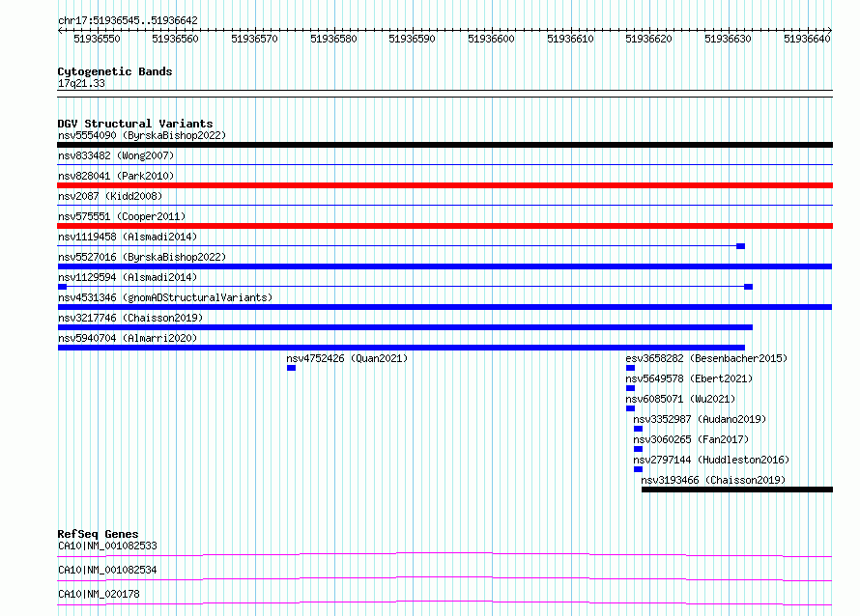The width and height of the screenshot is (860, 616).
Task: Open the CA10|NM_020178 transcript line
Action: pyautogui.click(x=444, y=602)
